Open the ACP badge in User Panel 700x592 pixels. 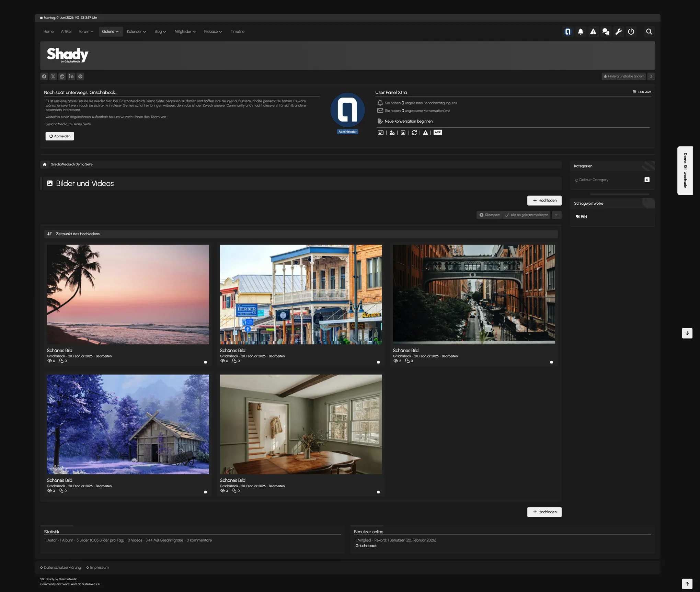click(x=438, y=132)
